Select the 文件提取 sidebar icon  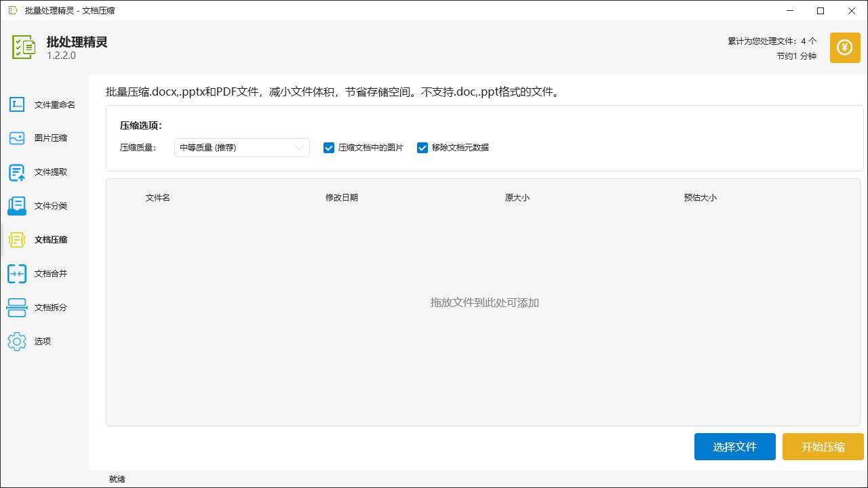16,172
